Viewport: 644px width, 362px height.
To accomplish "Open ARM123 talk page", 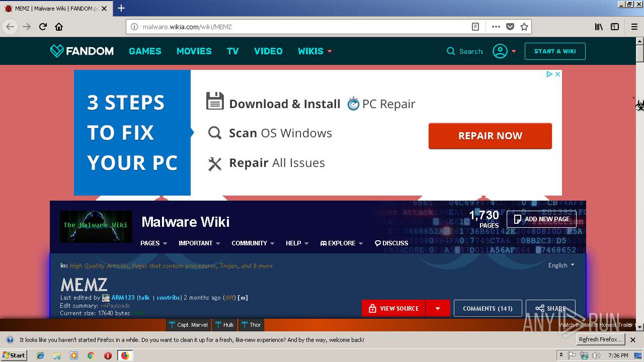I will click(144, 298).
